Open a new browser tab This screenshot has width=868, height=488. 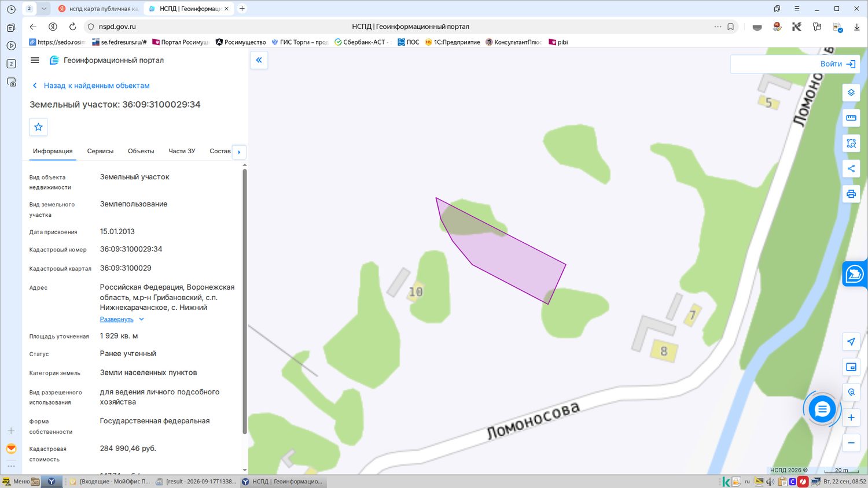(242, 9)
